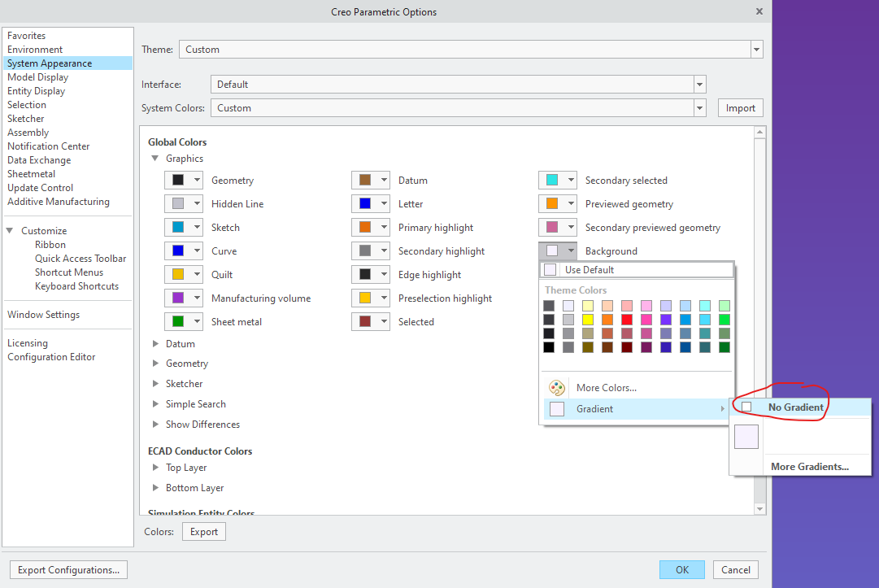Pick a green swatch from Theme Colors

[x=723, y=320]
